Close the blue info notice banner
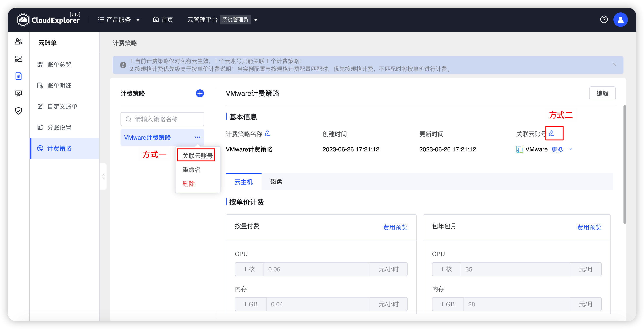Screen dimensions: 644x329 [614, 64]
